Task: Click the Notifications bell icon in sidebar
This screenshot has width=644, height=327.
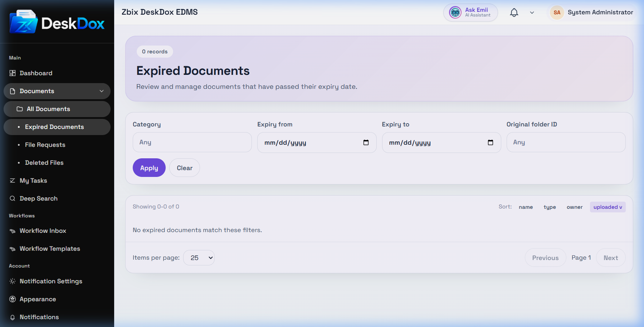Action: tap(13, 317)
